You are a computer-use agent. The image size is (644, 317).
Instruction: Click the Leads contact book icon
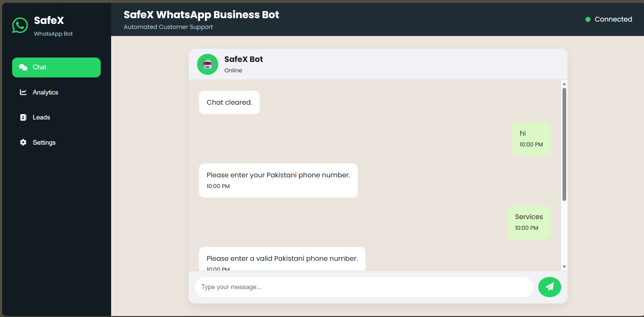click(x=23, y=117)
